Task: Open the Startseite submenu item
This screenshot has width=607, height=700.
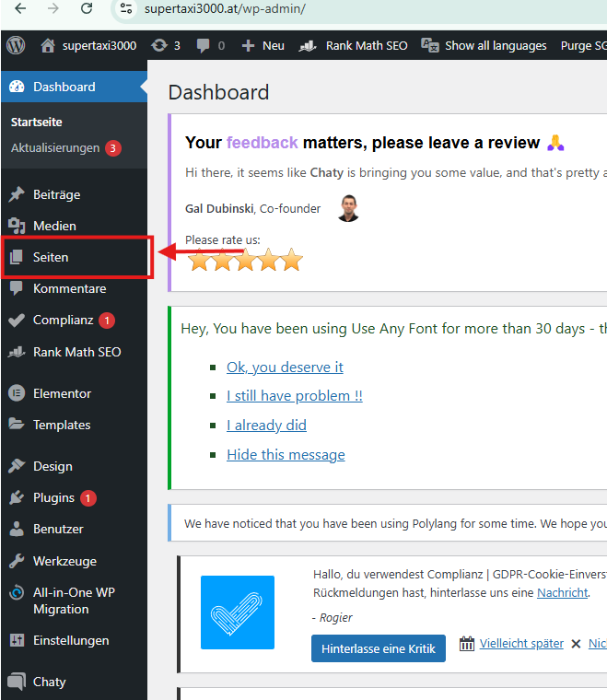Action: tap(37, 122)
